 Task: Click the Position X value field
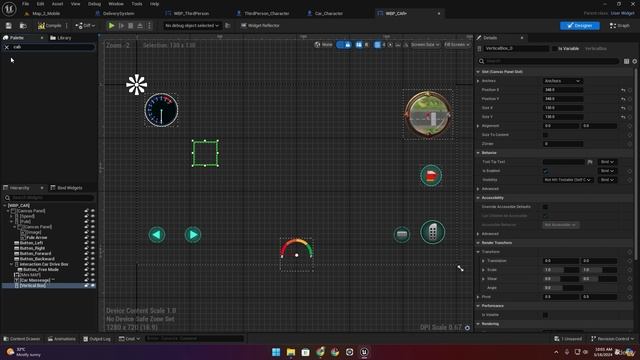click(562, 90)
